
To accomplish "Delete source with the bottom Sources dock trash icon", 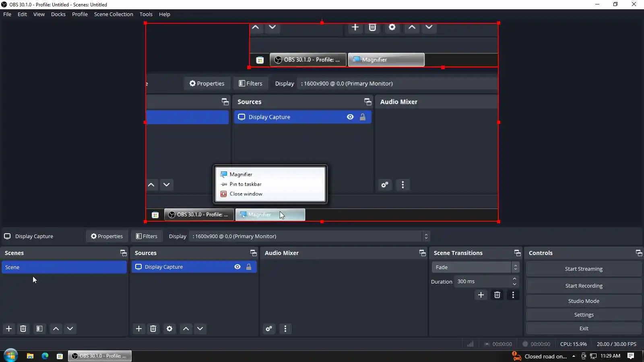I will pos(153,329).
